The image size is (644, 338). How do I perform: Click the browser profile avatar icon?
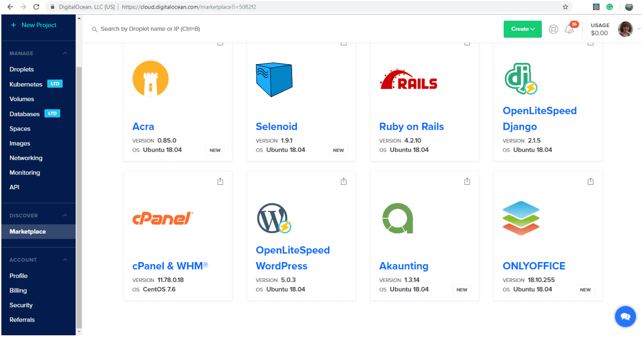pyautogui.click(x=629, y=7)
